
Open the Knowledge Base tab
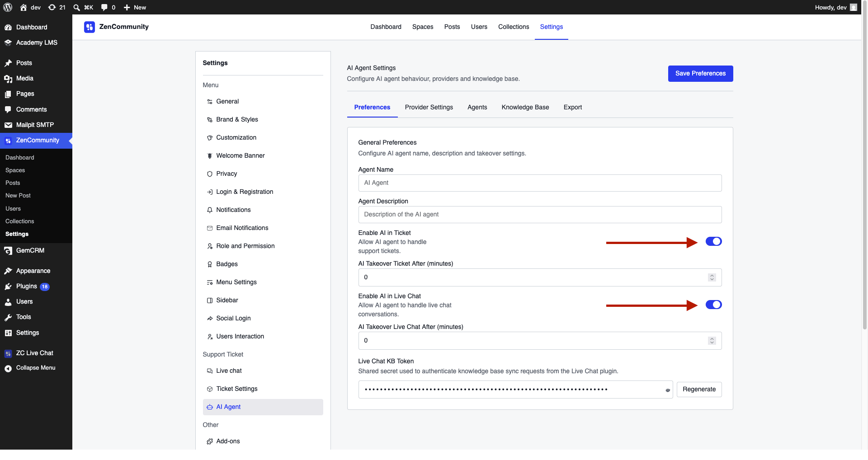pyautogui.click(x=525, y=108)
